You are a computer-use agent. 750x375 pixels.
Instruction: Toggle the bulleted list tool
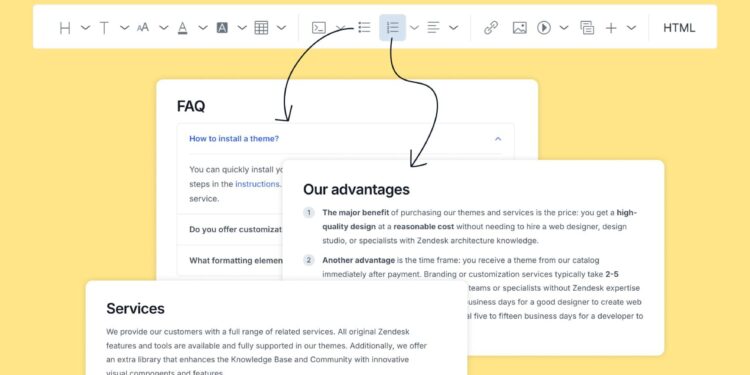click(x=364, y=28)
